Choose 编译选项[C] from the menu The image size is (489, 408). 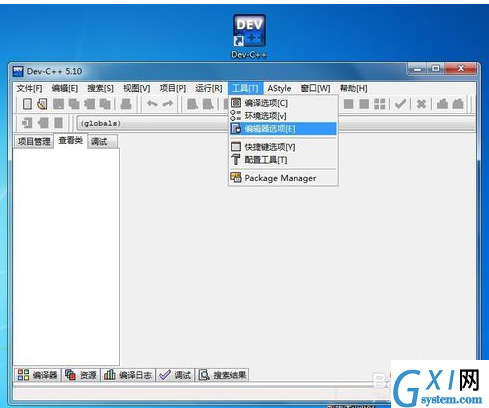(x=283, y=103)
